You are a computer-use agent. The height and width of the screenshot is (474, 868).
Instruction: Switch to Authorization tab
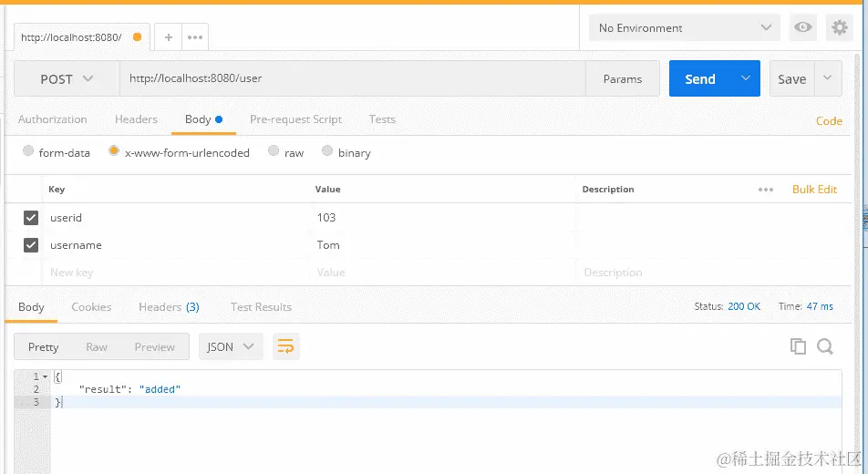(53, 119)
